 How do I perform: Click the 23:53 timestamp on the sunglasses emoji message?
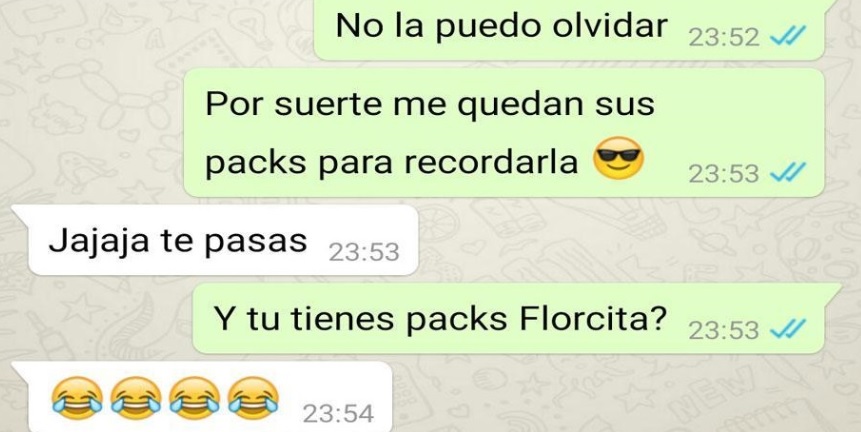(x=724, y=174)
